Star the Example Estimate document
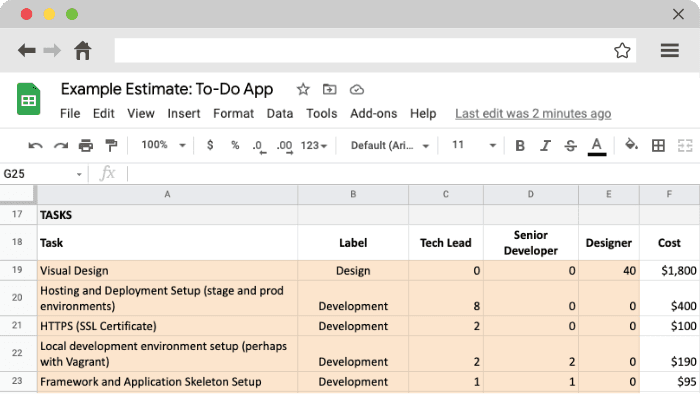The width and height of the screenshot is (700, 400). (x=303, y=89)
